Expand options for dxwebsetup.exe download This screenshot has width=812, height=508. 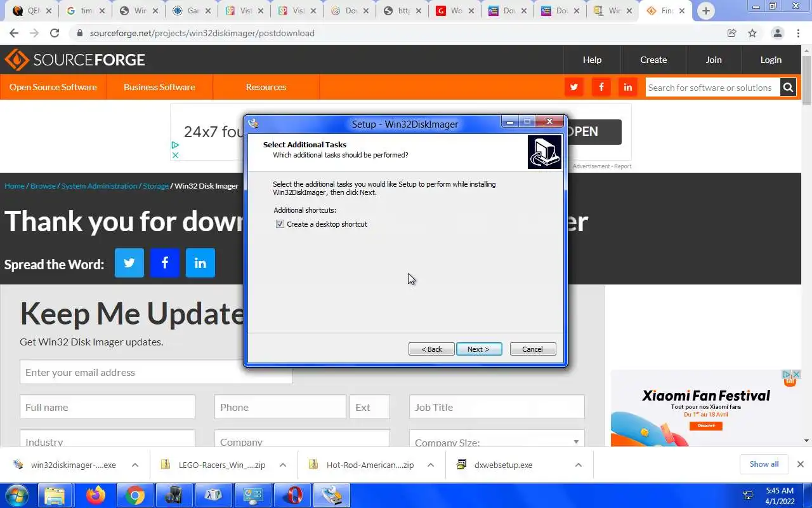tap(579, 465)
